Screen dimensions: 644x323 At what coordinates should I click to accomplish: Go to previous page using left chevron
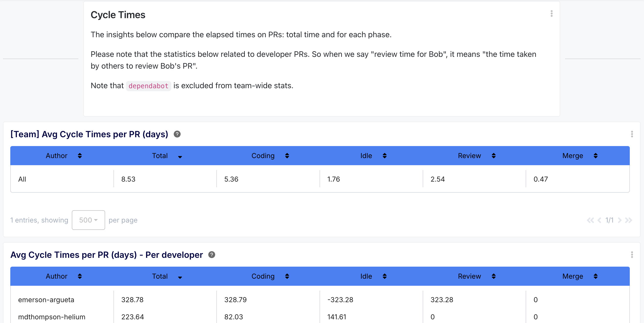(599, 220)
